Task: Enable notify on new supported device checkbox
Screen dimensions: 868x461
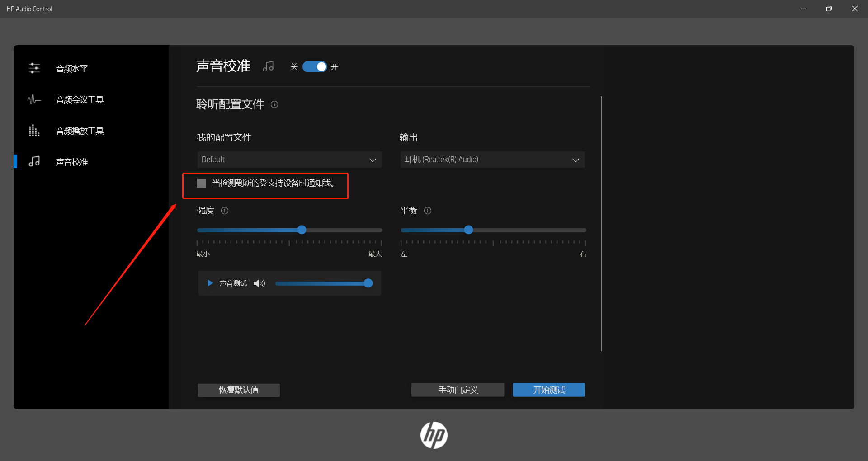Action: point(202,183)
